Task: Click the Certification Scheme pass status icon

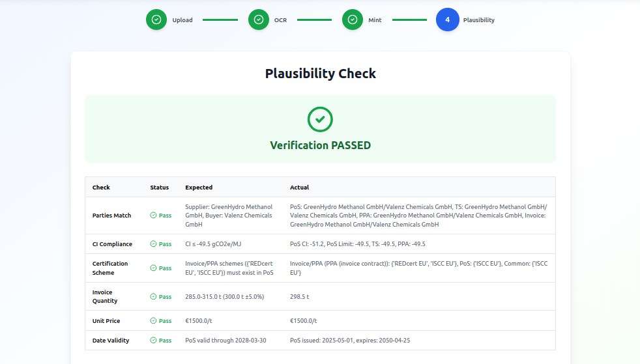Action: (153, 268)
